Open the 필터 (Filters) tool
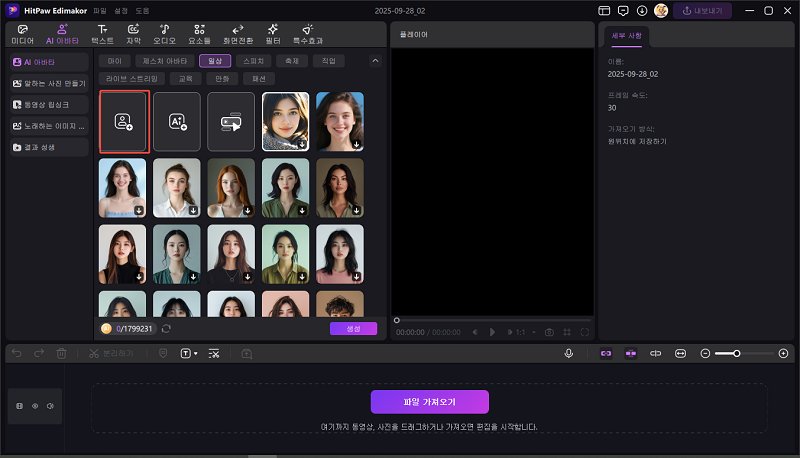 [x=273, y=34]
